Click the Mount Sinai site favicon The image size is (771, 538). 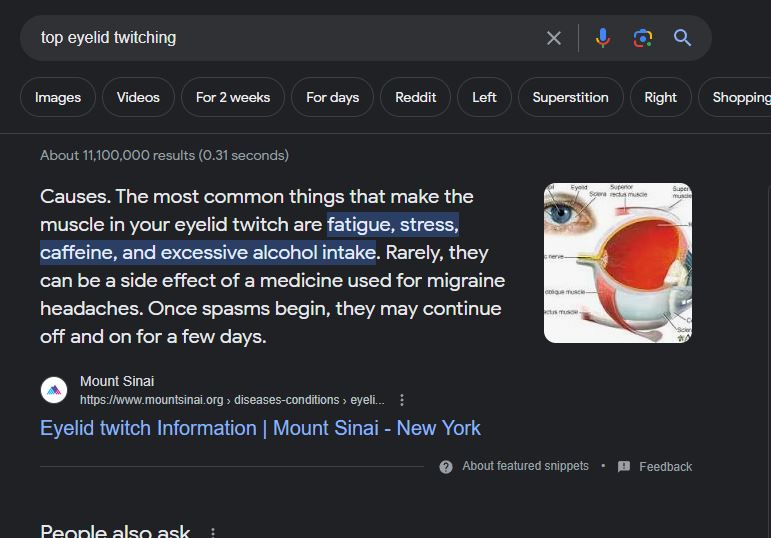54,390
